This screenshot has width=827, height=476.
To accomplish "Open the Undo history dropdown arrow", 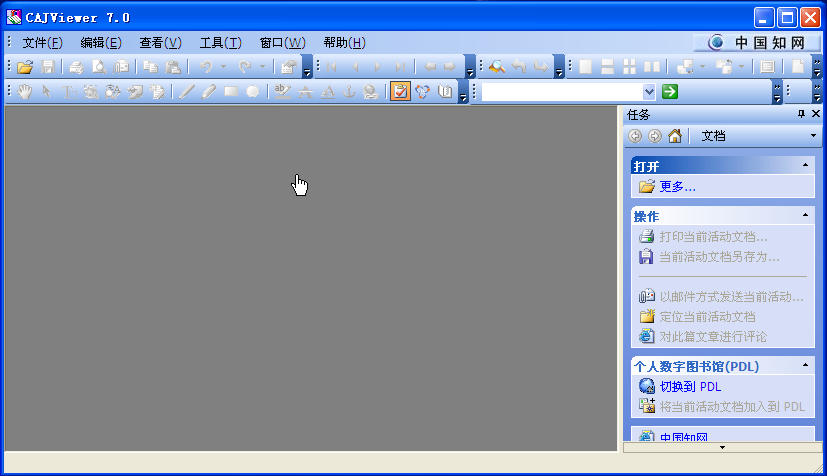I will (x=223, y=67).
